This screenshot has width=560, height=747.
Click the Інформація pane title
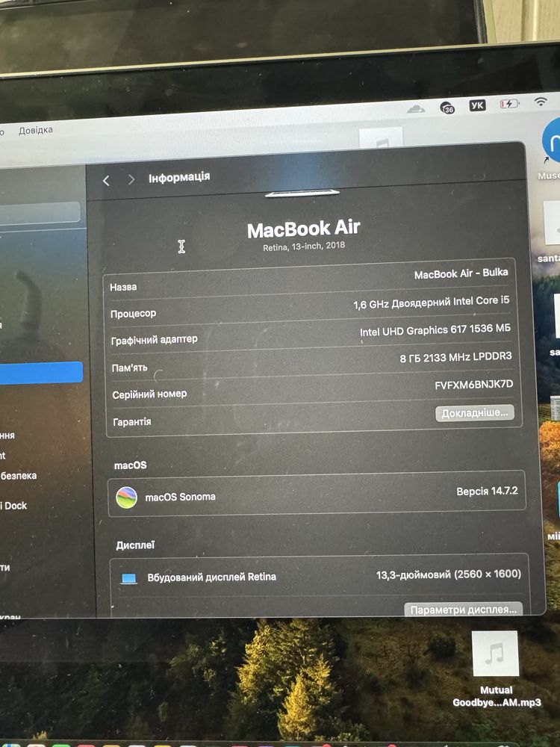pyautogui.click(x=179, y=177)
